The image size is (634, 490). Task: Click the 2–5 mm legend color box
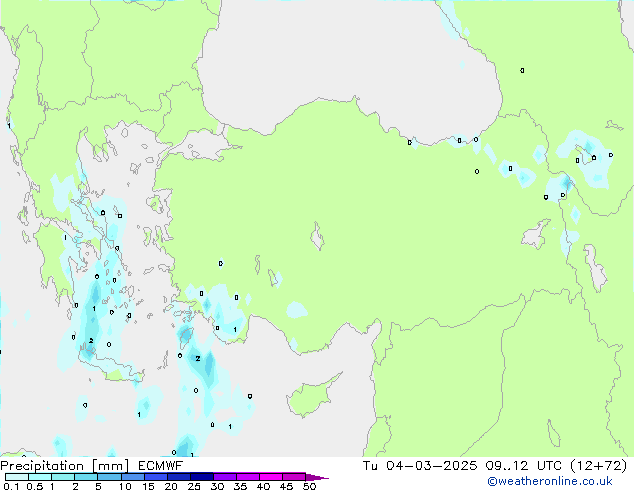tap(86, 477)
